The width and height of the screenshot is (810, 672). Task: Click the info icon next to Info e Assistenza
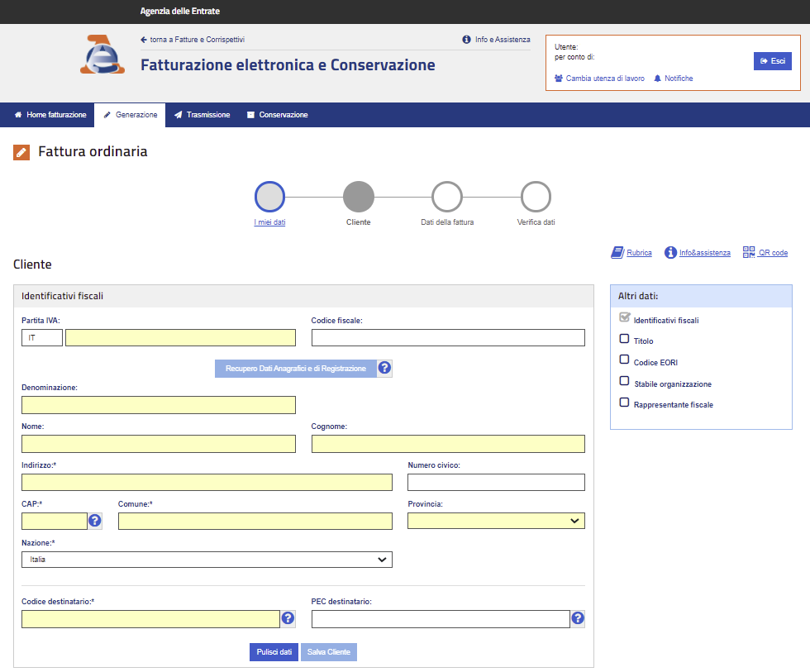point(466,40)
